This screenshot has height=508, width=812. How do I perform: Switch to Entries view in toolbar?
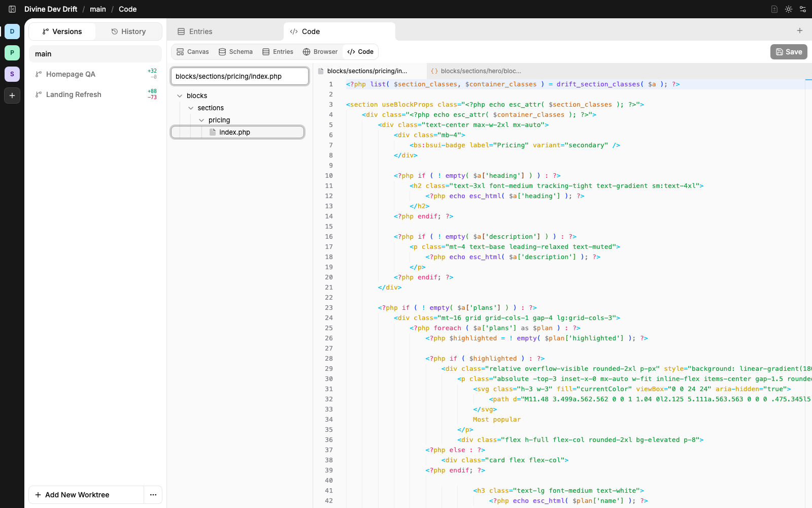point(278,52)
